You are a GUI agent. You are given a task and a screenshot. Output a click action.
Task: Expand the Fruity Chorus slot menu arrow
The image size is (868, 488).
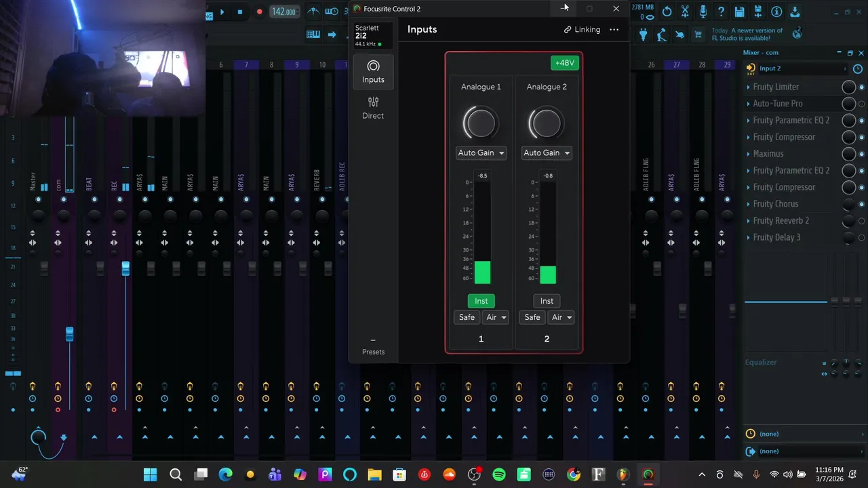click(x=748, y=204)
